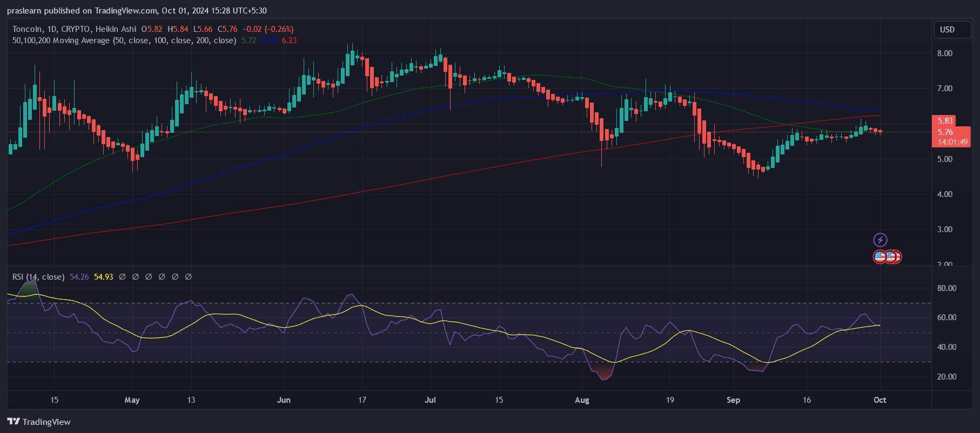
Task: Click the RSI 60.00 axis label
Action: (947, 317)
